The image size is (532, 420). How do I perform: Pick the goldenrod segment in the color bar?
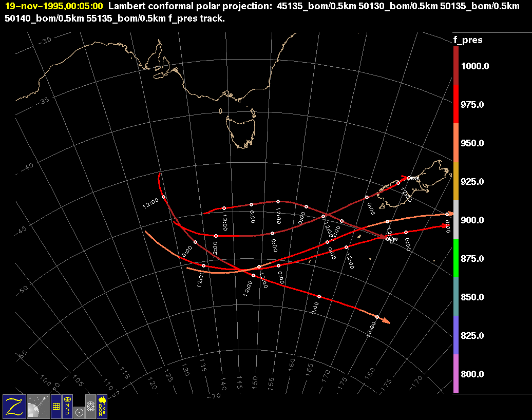point(455,181)
